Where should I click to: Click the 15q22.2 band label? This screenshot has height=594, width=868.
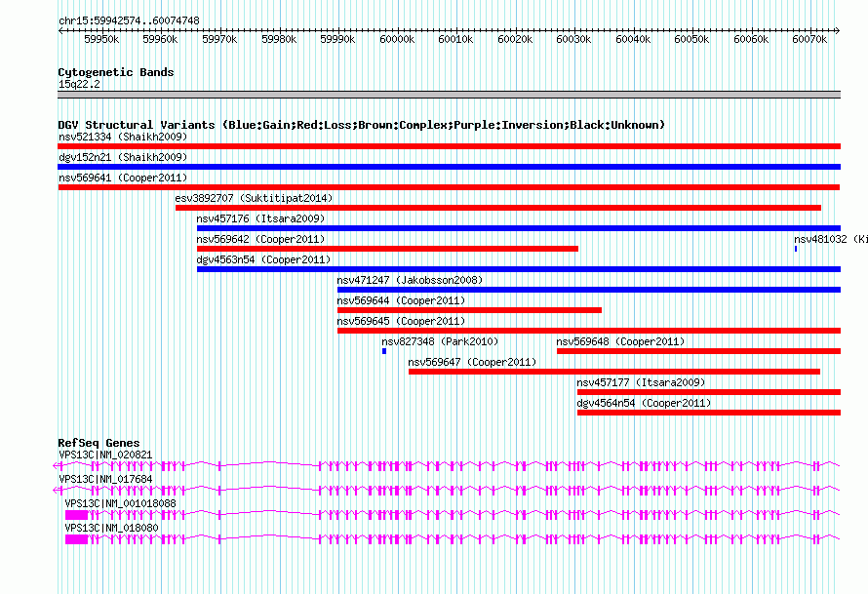pos(79,84)
